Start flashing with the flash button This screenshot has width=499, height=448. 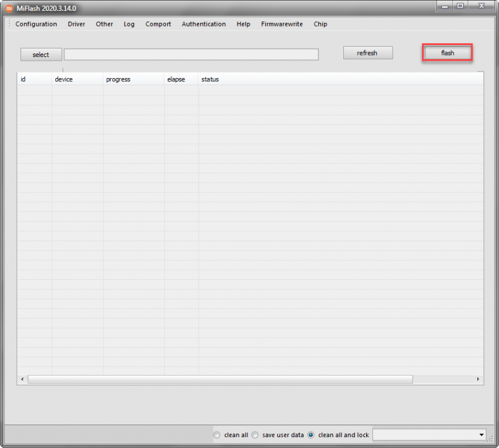tap(447, 53)
